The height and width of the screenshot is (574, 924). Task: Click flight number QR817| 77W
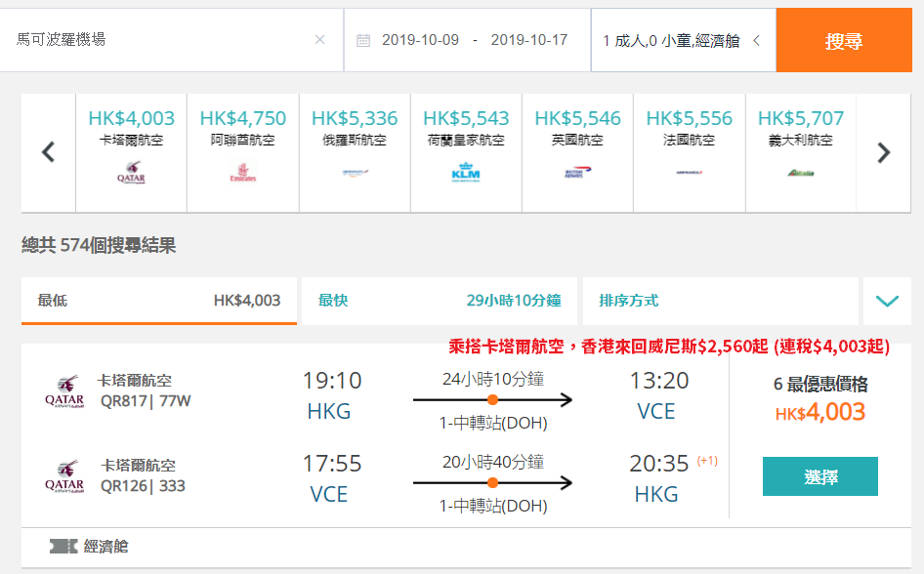146,401
